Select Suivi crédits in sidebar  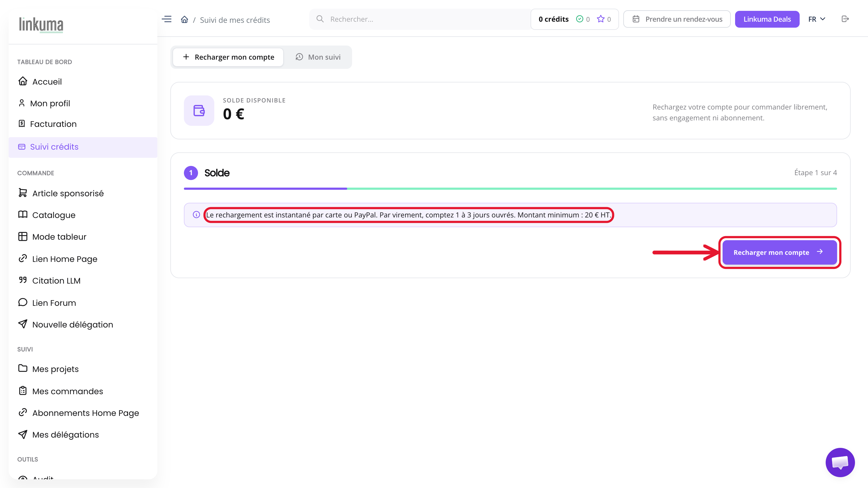click(x=83, y=147)
